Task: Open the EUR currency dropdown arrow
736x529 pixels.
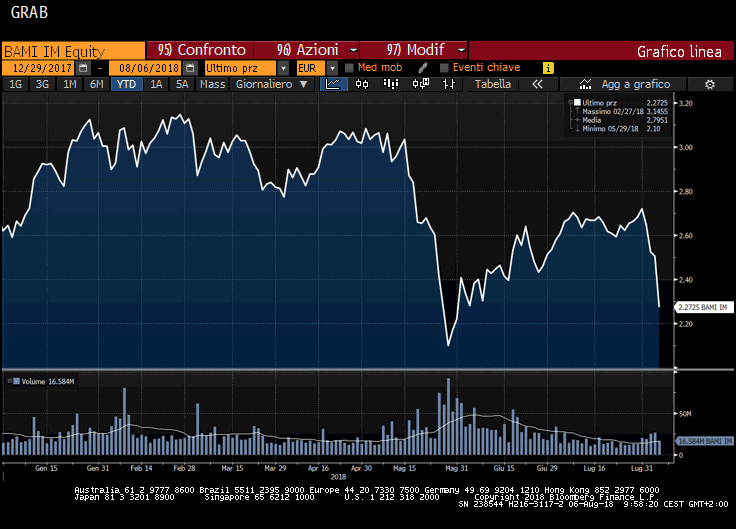Action: (332, 68)
